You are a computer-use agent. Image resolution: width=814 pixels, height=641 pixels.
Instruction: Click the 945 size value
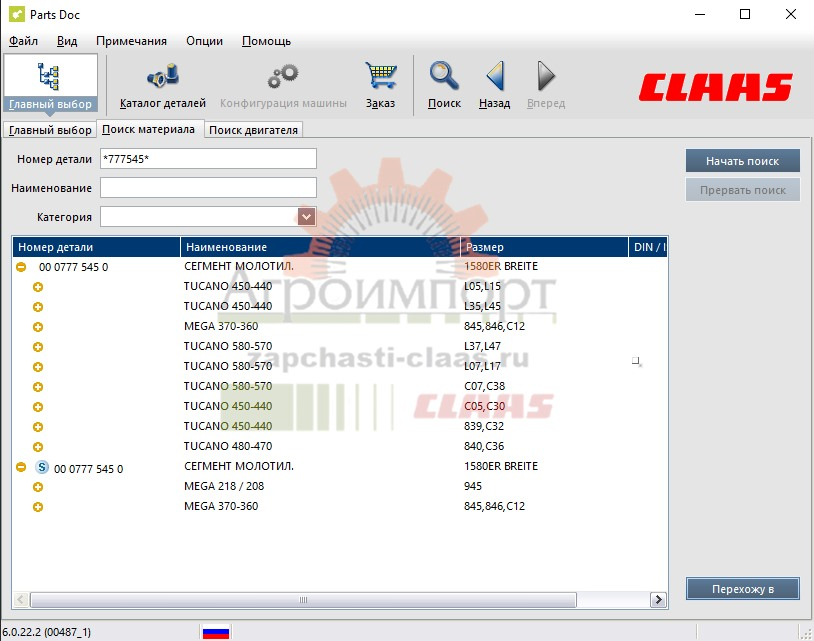pyautogui.click(x=473, y=486)
